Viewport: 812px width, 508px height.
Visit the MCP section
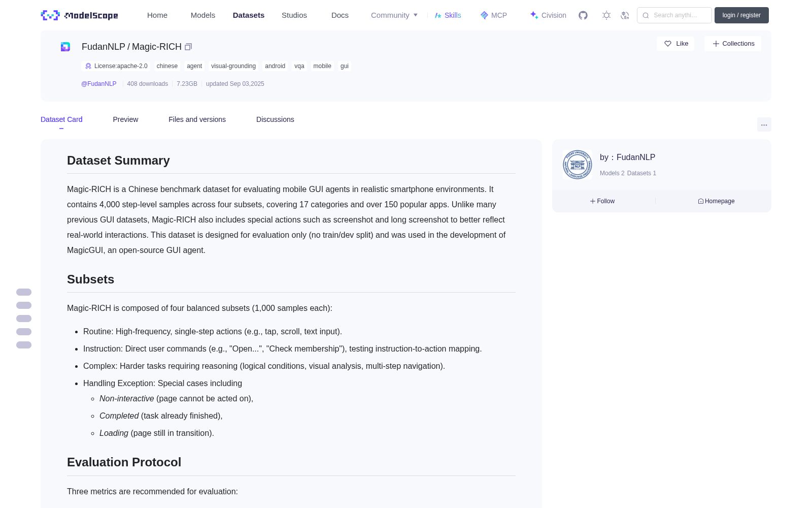(x=494, y=15)
